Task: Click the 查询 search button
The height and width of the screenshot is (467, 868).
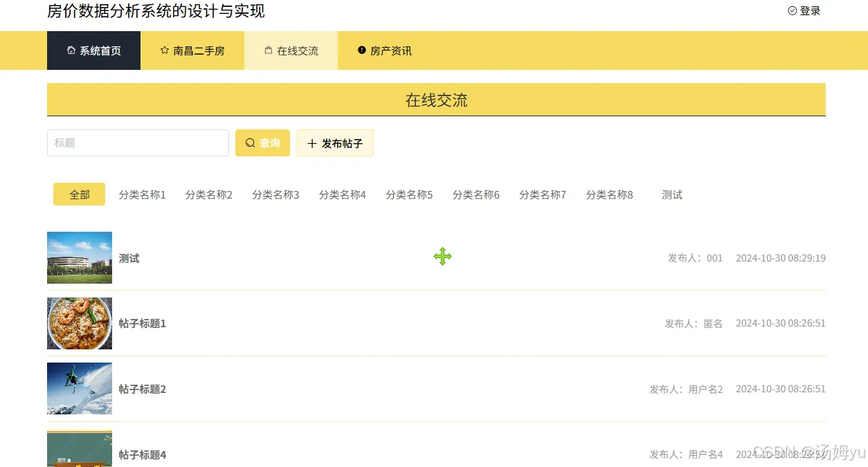Action: click(262, 143)
